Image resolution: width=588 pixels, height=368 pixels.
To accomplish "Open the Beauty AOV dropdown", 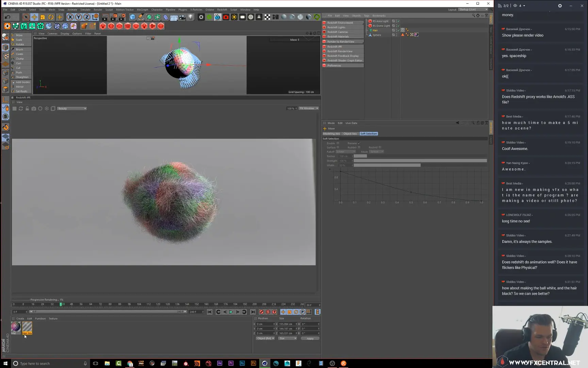I will tap(72, 108).
